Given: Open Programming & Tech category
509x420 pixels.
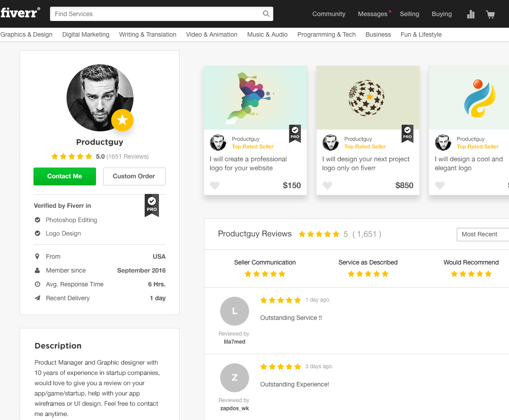Looking at the screenshot, I should coord(326,34).
